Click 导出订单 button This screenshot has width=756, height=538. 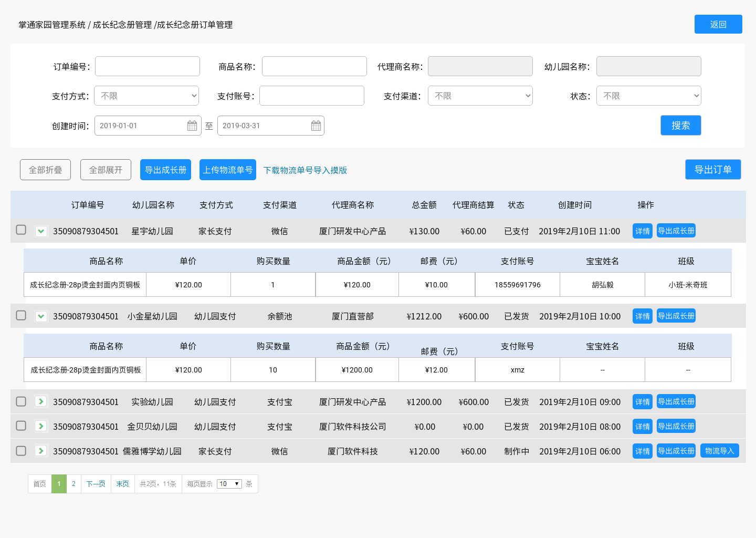(713, 169)
